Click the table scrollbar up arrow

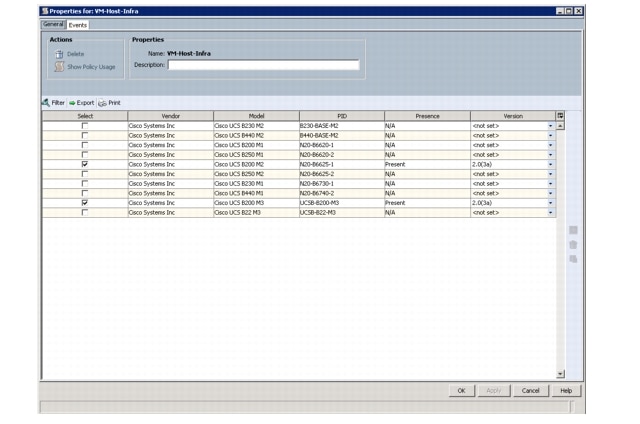coord(560,126)
